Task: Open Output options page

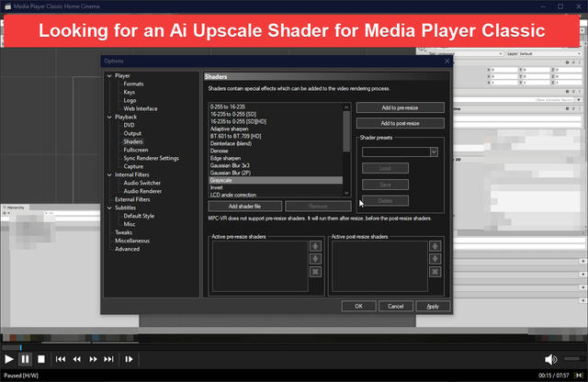Action: pos(132,133)
